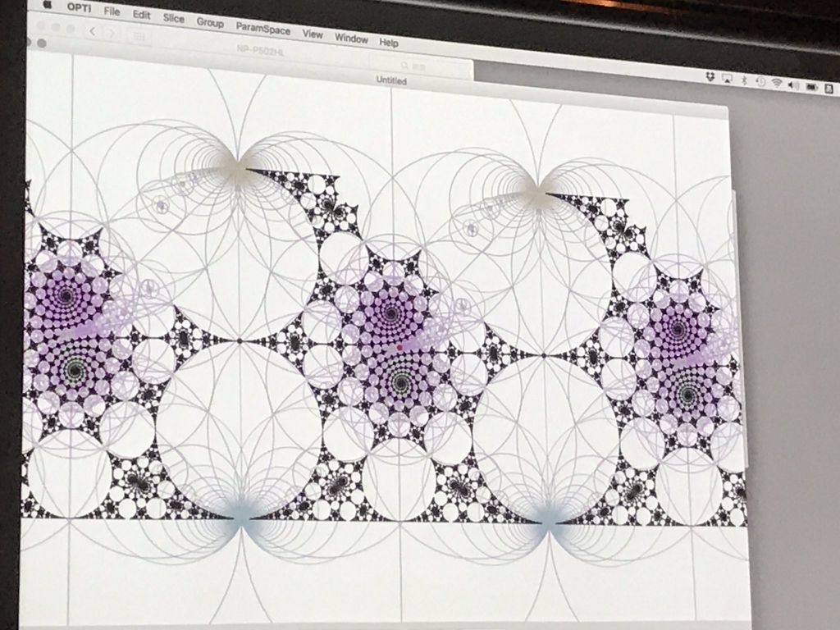This screenshot has height=630, width=840.
Task: Click the Dropbox menu bar icon
Action: [710, 77]
